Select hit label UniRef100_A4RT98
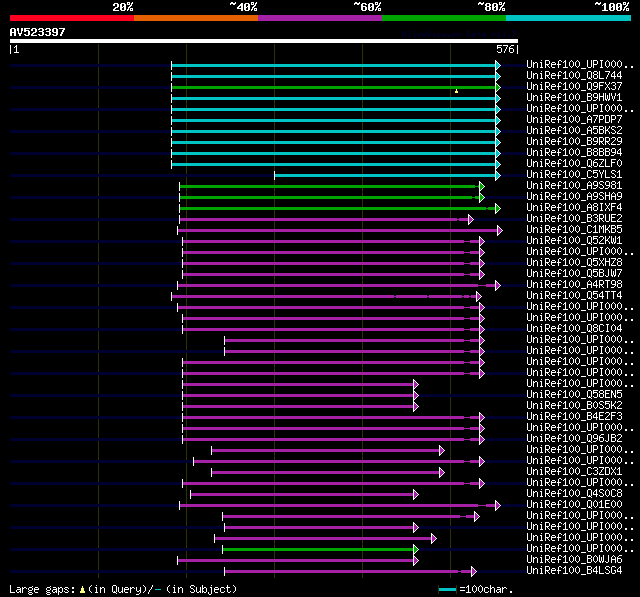 pyautogui.click(x=574, y=284)
